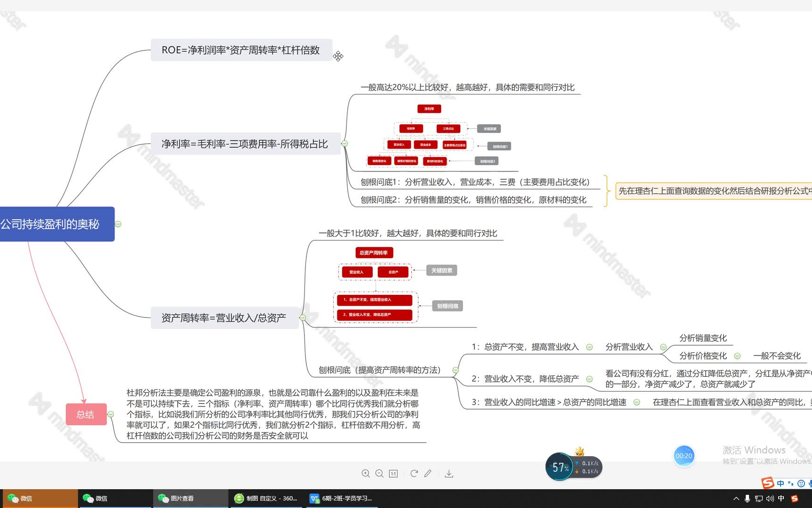Click the 杜邦分析法 summary paragraph
Image resolution: width=812 pixels, height=508 pixels.
273,414
